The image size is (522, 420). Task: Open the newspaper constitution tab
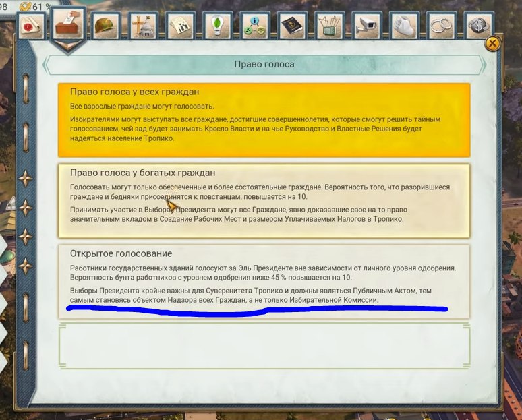pyautogui.click(x=180, y=26)
